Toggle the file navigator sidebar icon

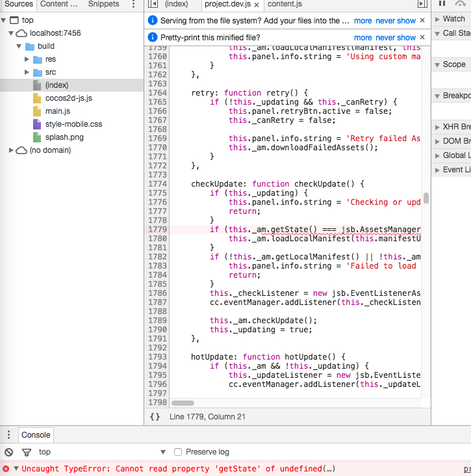point(153,5)
